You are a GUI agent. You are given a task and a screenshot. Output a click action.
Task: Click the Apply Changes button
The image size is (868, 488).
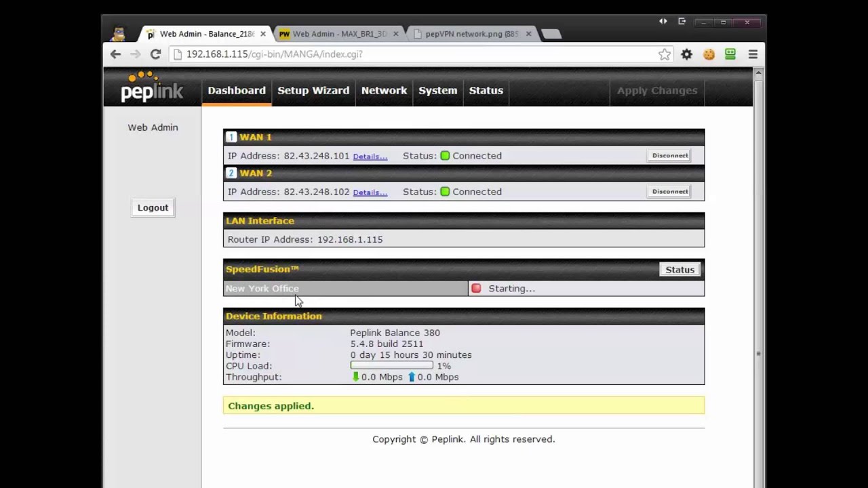657,91
